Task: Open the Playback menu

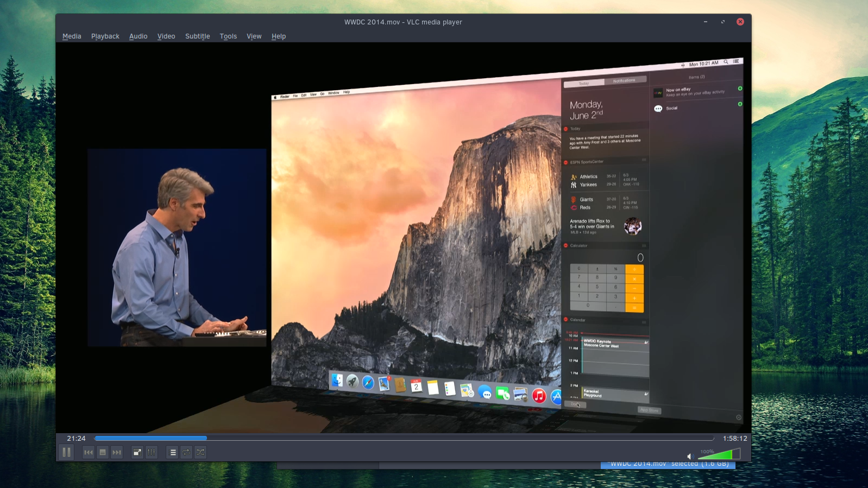Action: point(105,36)
